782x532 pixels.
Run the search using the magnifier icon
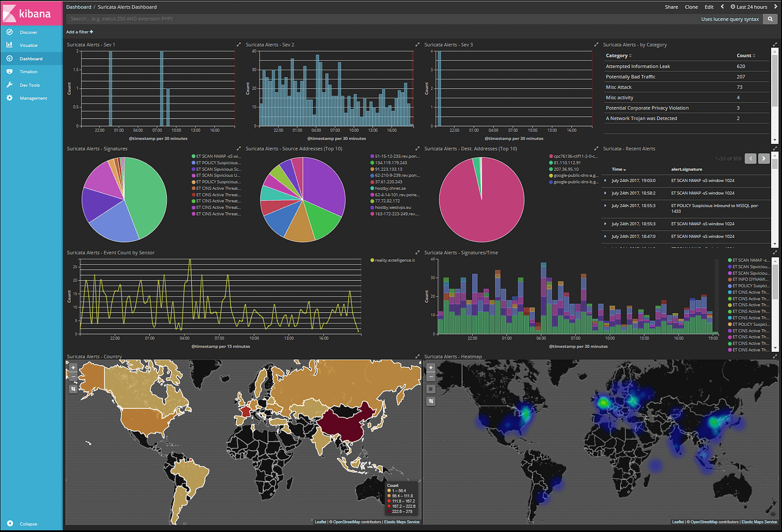pyautogui.click(x=770, y=18)
